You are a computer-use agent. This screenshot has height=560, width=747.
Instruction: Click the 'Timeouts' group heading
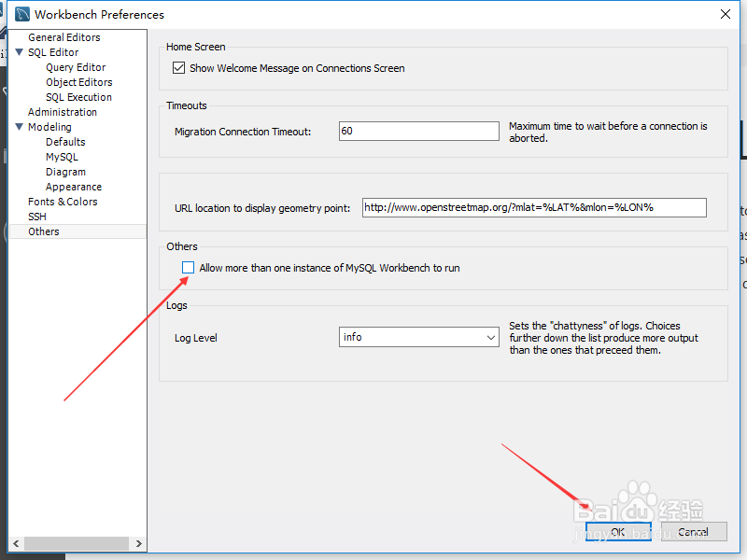click(186, 105)
